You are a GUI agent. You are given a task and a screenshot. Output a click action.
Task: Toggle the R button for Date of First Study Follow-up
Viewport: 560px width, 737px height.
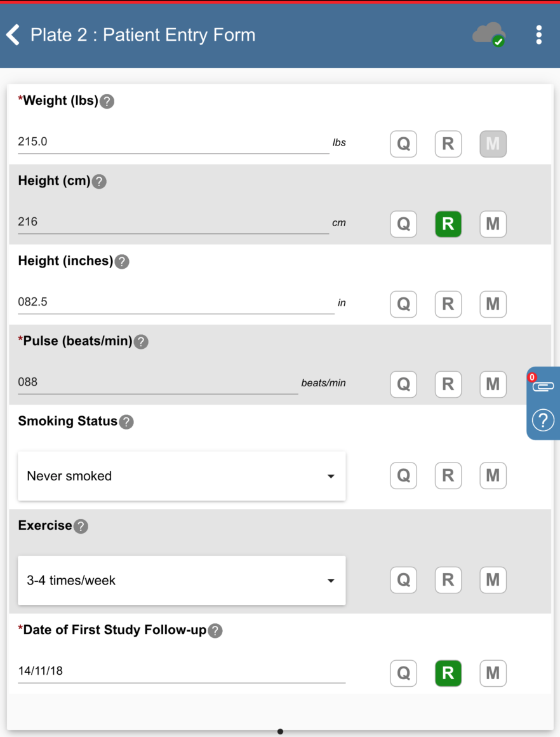click(x=448, y=673)
